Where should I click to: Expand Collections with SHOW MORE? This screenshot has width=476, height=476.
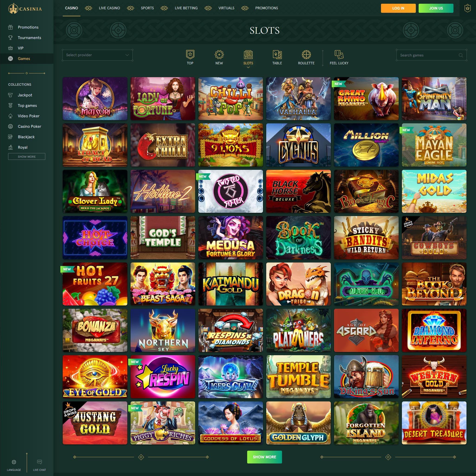pyautogui.click(x=27, y=156)
